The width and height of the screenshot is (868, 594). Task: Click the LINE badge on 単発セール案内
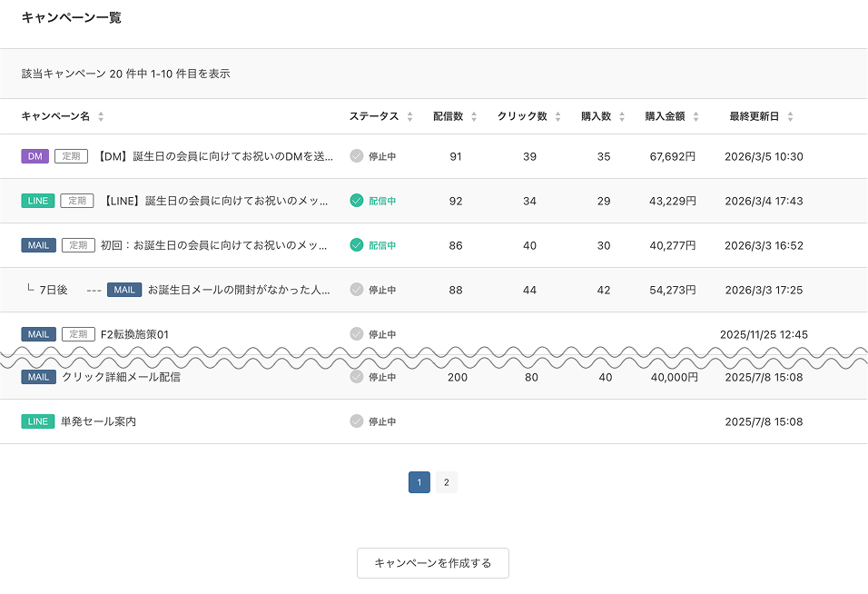click(x=38, y=421)
